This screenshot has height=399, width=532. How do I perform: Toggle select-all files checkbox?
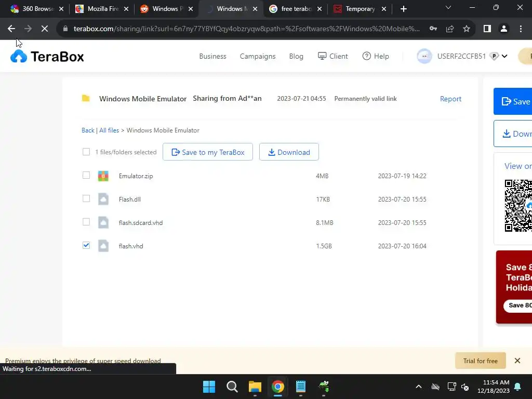click(86, 152)
